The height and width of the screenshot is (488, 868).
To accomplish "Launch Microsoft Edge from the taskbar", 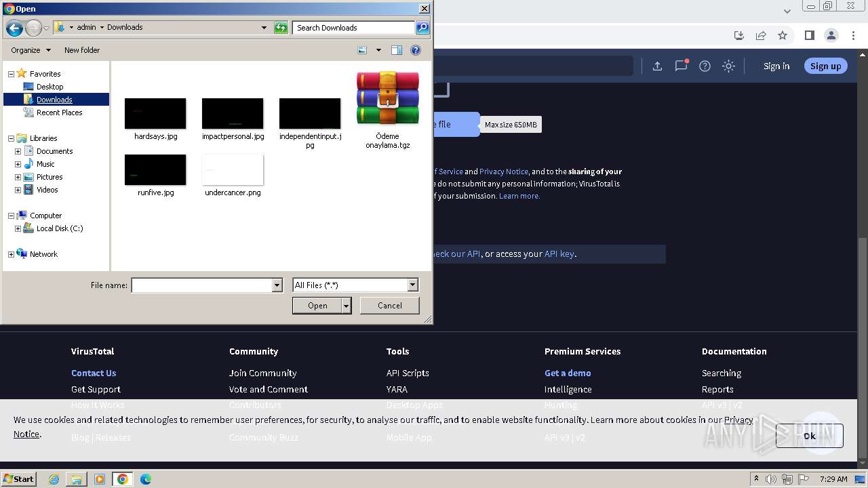I will pyautogui.click(x=146, y=479).
